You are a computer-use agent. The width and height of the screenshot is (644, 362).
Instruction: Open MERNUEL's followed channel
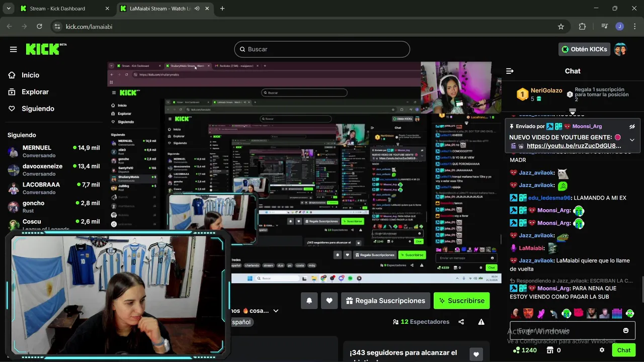pyautogui.click(x=53, y=151)
